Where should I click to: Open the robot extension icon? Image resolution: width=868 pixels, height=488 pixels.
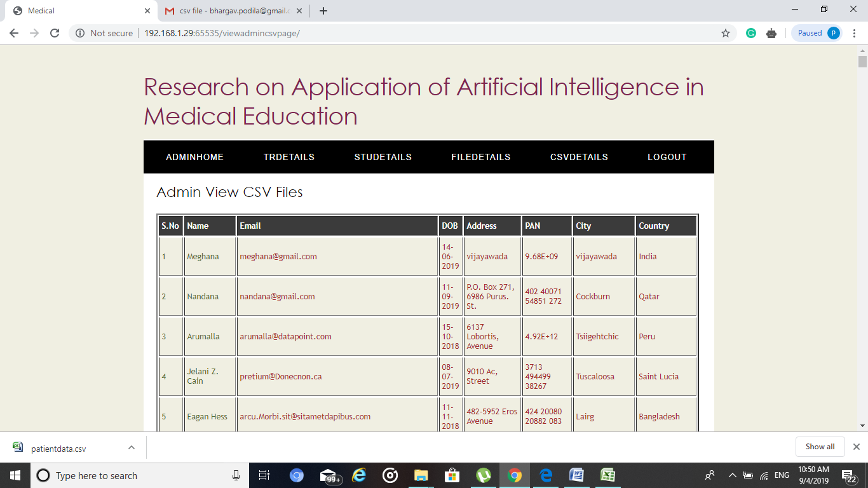pyautogui.click(x=771, y=33)
